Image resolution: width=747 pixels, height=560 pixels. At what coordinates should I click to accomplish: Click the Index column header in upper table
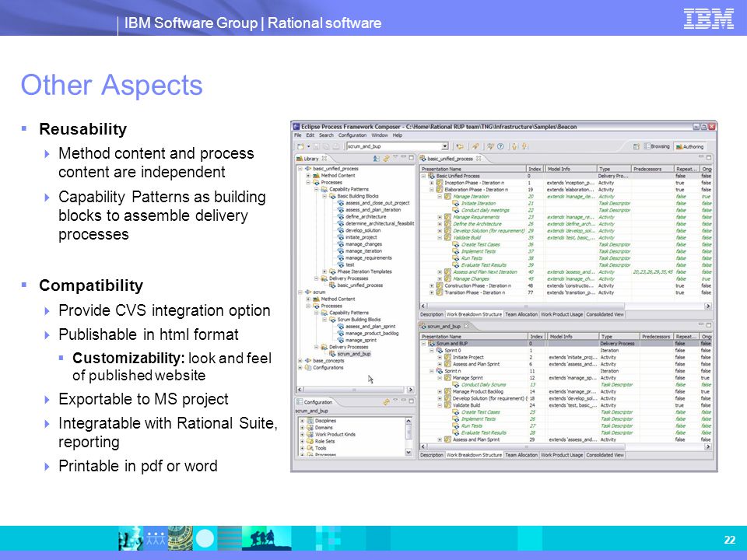(535, 169)
